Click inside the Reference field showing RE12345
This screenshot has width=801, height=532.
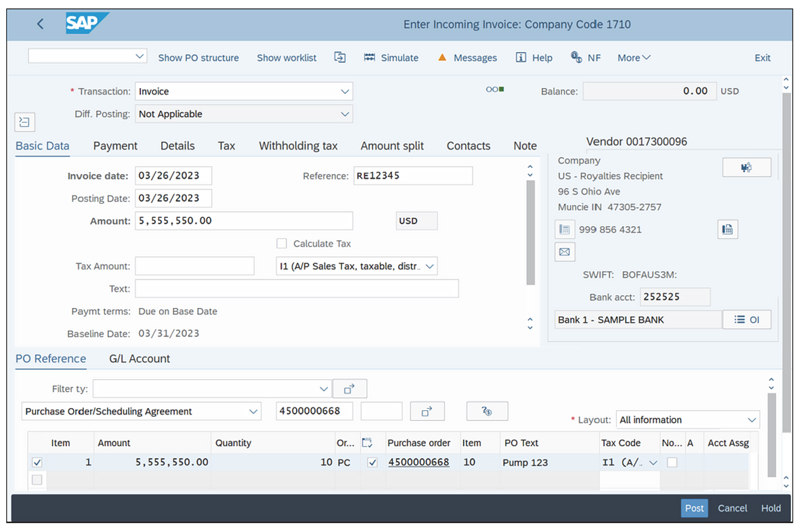(413, 175)
